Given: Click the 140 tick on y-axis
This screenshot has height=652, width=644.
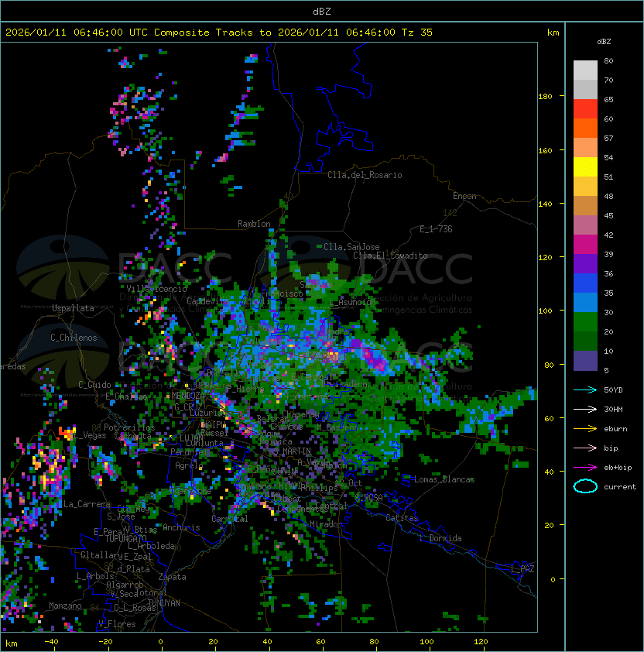Looking at the screenshot, I should [545, 204].
